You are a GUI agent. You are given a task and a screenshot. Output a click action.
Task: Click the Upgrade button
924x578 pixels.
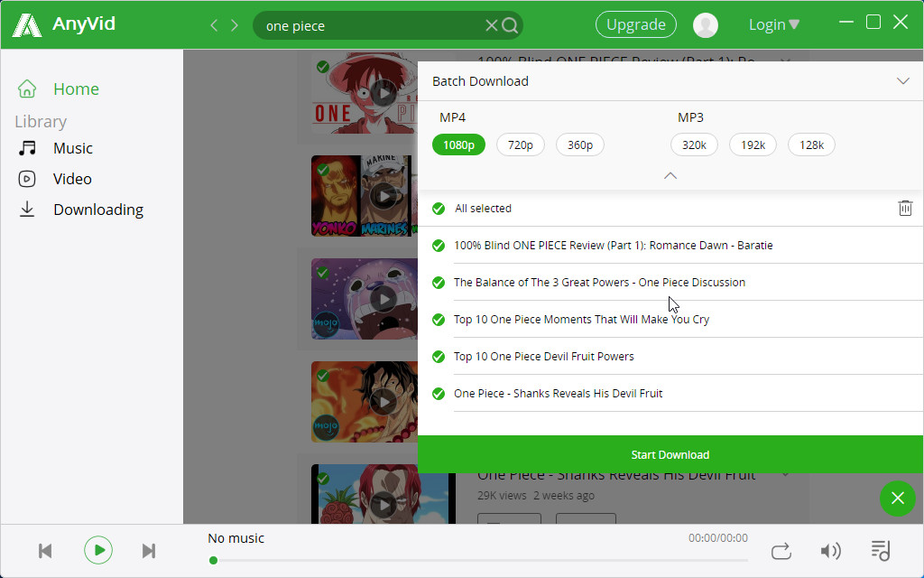[x=636, y=24]
